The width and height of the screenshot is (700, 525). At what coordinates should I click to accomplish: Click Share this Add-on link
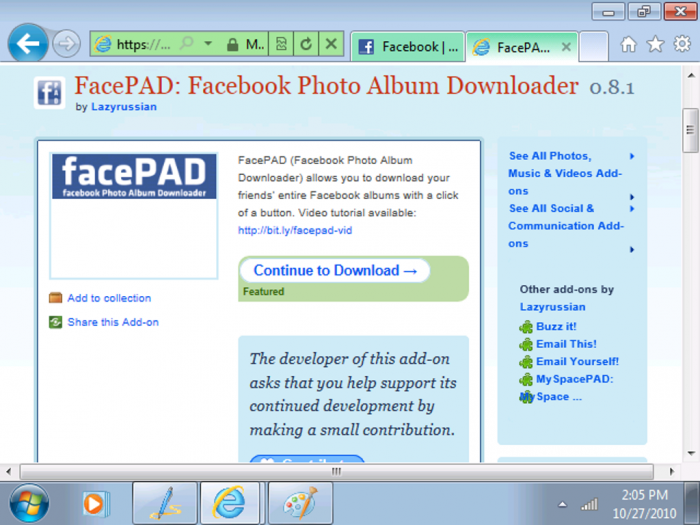point(113,322)
